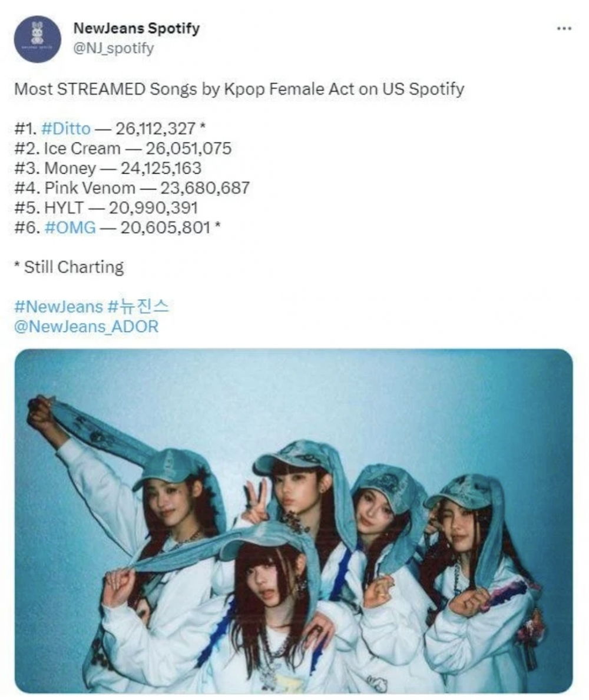The width and height of the screenshot is (589, 700).
Task: Click the NewJeans Spotify display name
Action: (136, 28)
